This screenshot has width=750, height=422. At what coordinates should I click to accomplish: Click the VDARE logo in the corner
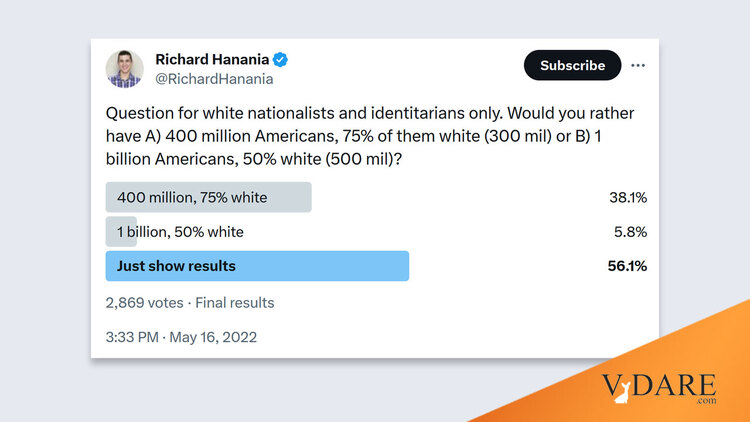click(x=660, y=387)
